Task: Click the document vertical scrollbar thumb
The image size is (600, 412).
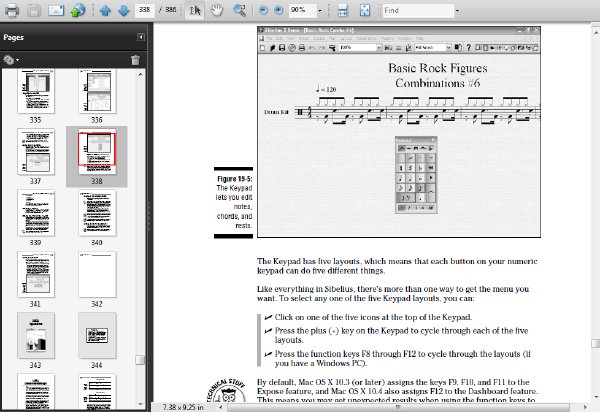Action: coord(595,343)
